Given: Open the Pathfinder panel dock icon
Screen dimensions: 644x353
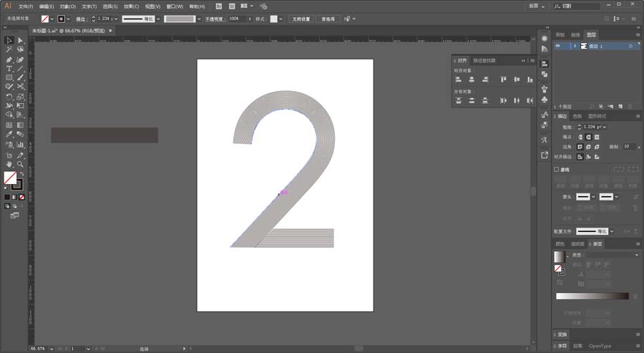Looking at the screenshot, I should coord(545,74).
